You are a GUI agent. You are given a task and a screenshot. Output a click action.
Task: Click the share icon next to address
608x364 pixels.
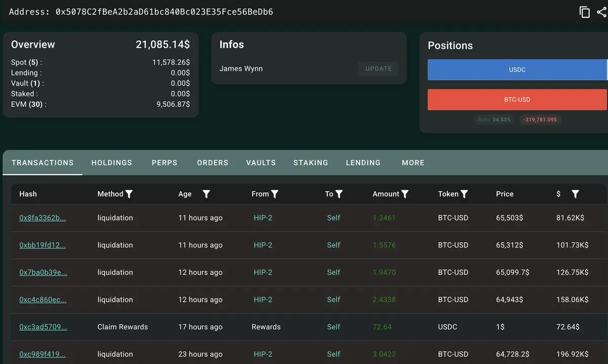point(602,12)
